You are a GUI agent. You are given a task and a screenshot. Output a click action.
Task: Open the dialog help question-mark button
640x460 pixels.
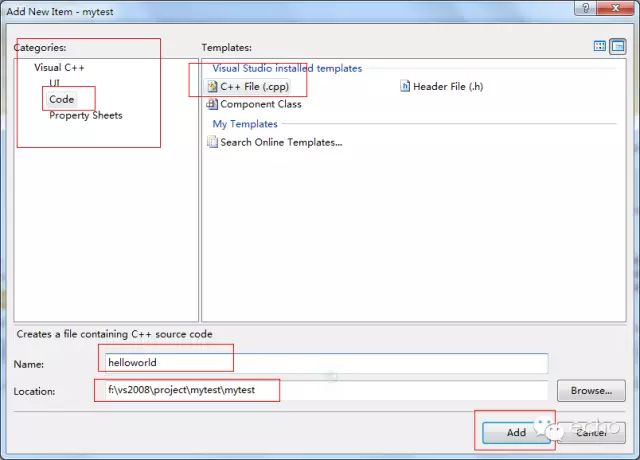(x=586, y=8)
